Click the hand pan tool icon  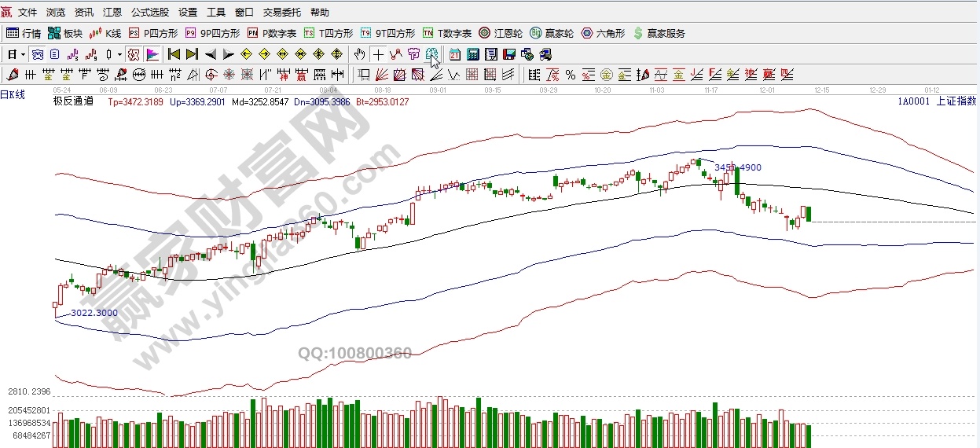359,54
